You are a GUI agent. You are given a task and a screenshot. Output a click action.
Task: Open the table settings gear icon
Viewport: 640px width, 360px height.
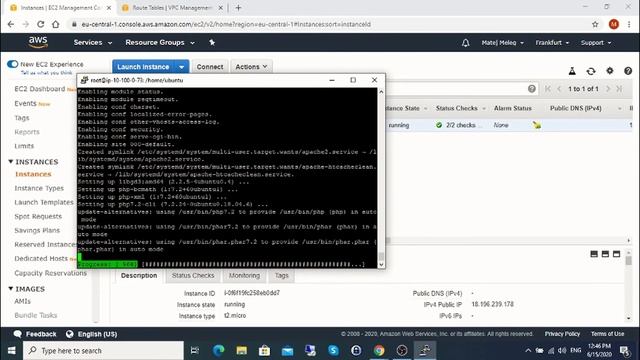(x=609, y=71)
